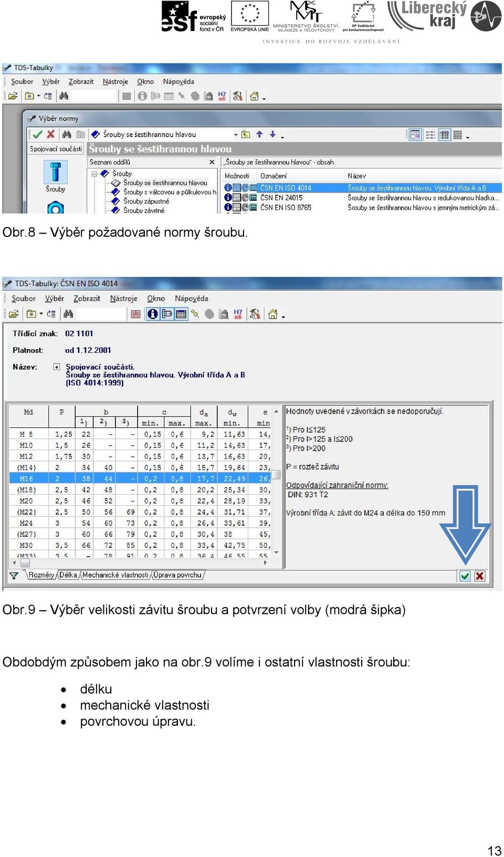Select Šrouby zápustné in tree
Viewport: 504px width, 857px height.
pos(146,201)
